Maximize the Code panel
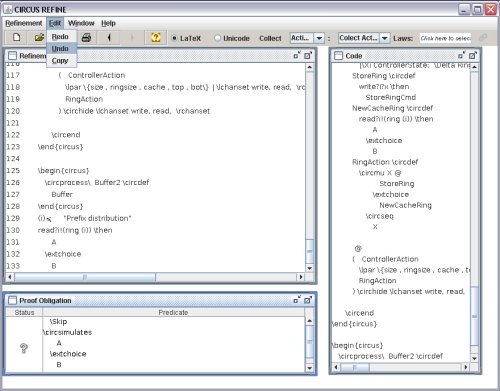 click(472, 56)
